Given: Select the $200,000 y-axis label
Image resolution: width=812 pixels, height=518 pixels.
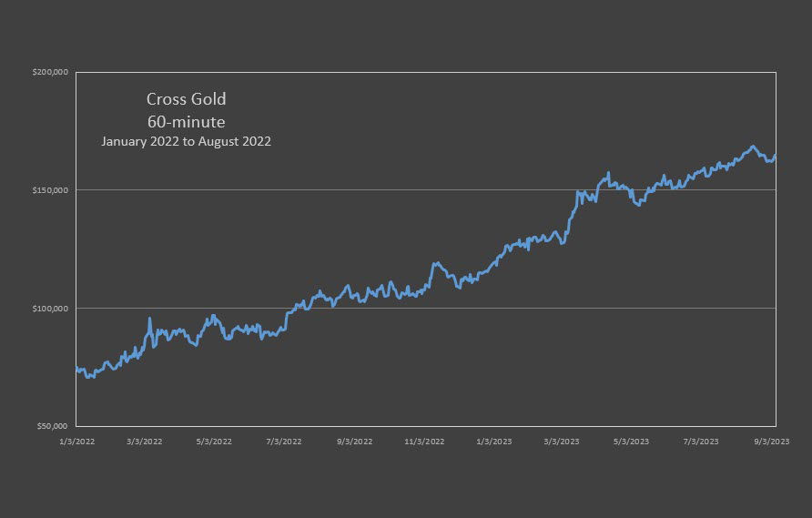Looking at the screenshot, I should coord(50,72).
